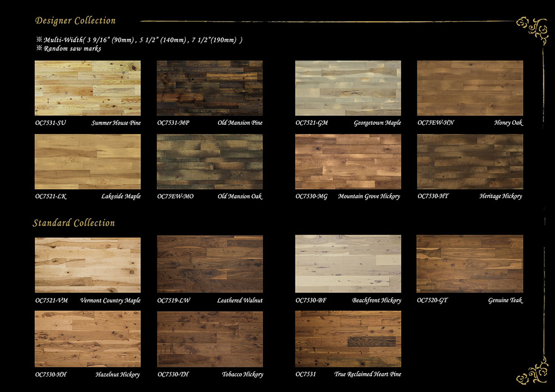Click the Old Mansion Oak name label
The height and width of the screenshot is (392, 555).
click(240, 196)
